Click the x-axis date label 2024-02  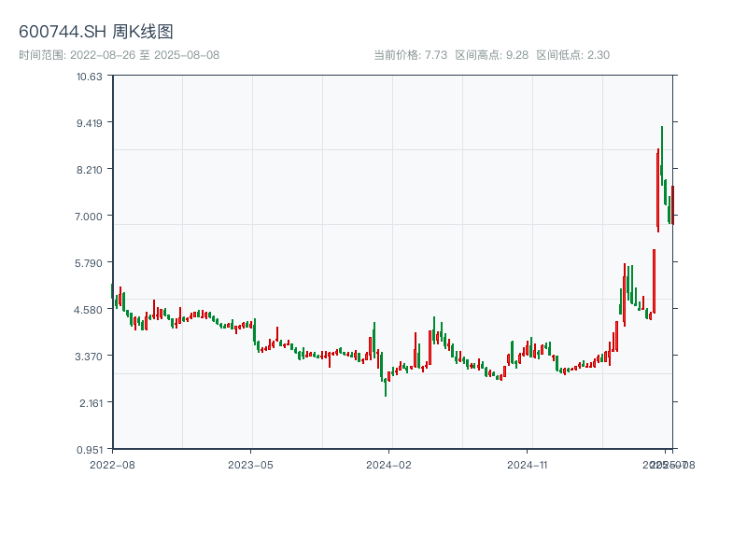[x=388, y=465]
